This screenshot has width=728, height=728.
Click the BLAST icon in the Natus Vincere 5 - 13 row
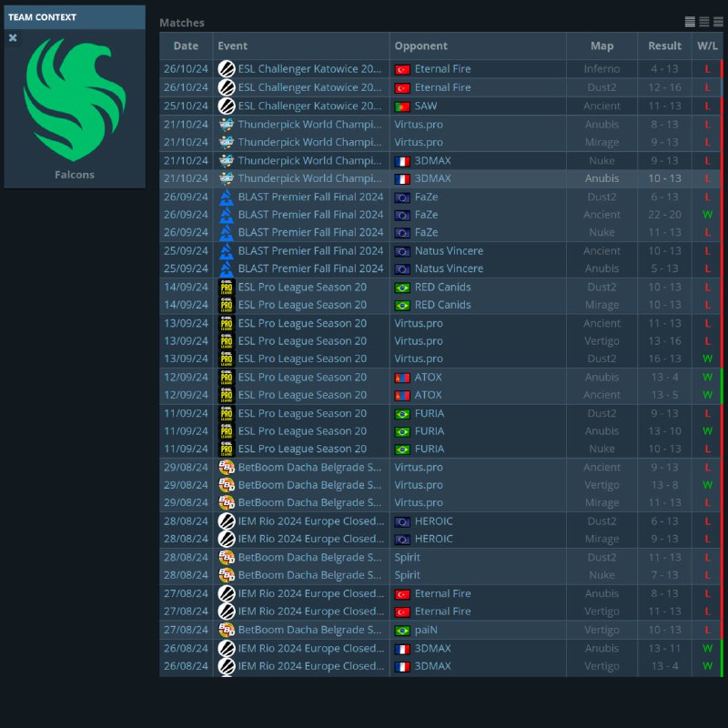pos(227,268)
